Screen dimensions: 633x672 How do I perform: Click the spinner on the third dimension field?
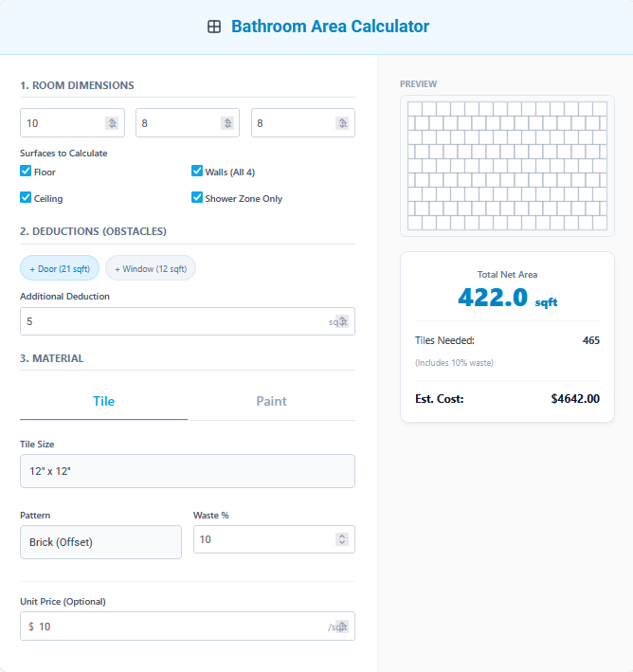pyautogui.click(x=342, y=123)
